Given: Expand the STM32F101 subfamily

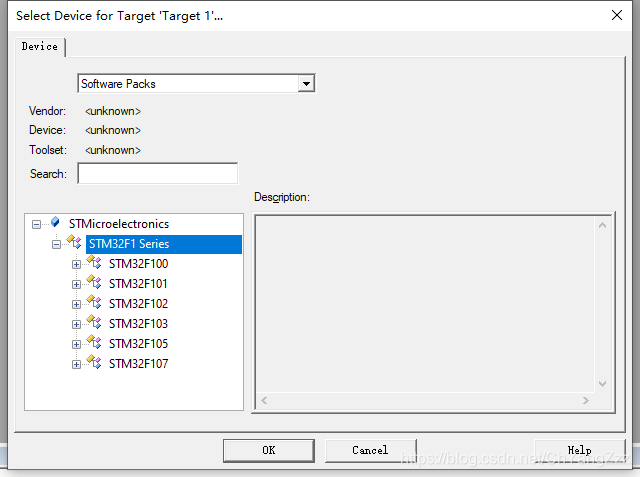Looking at the screenshot, I should tap(76, 284).
